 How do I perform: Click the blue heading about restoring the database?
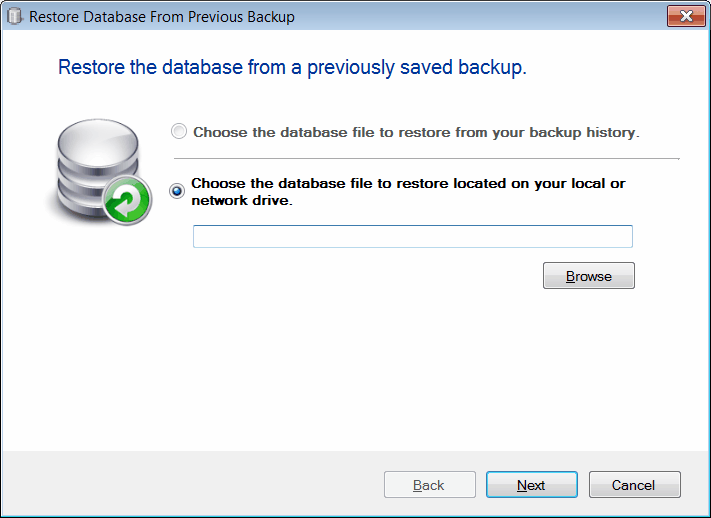(292, 68)
